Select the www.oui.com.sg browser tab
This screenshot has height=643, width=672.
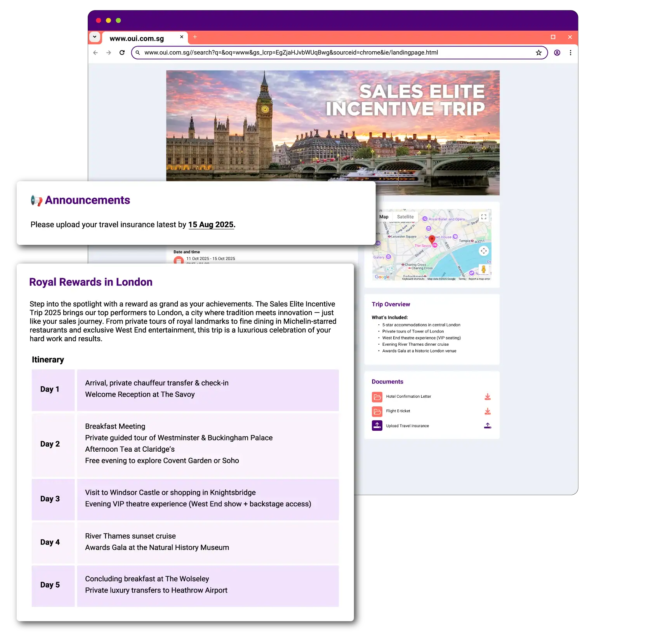click(x=145, y=38)
